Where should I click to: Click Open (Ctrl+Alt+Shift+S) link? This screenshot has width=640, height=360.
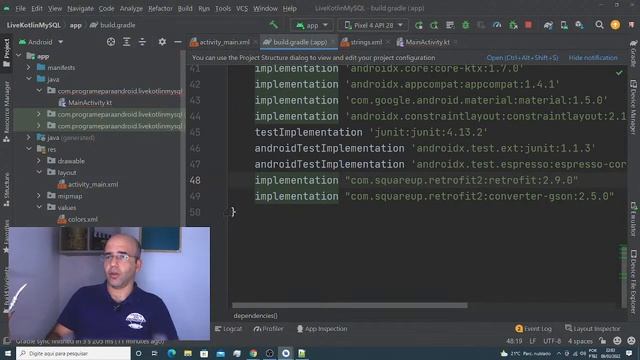[522, 58]
